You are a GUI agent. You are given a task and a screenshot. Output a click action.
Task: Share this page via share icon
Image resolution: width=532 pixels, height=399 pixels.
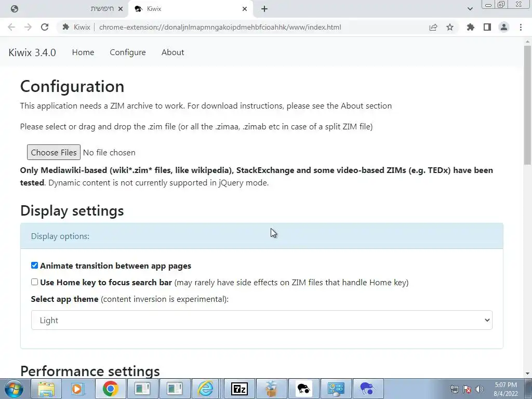pyautogui.click(x=433, y=27)
